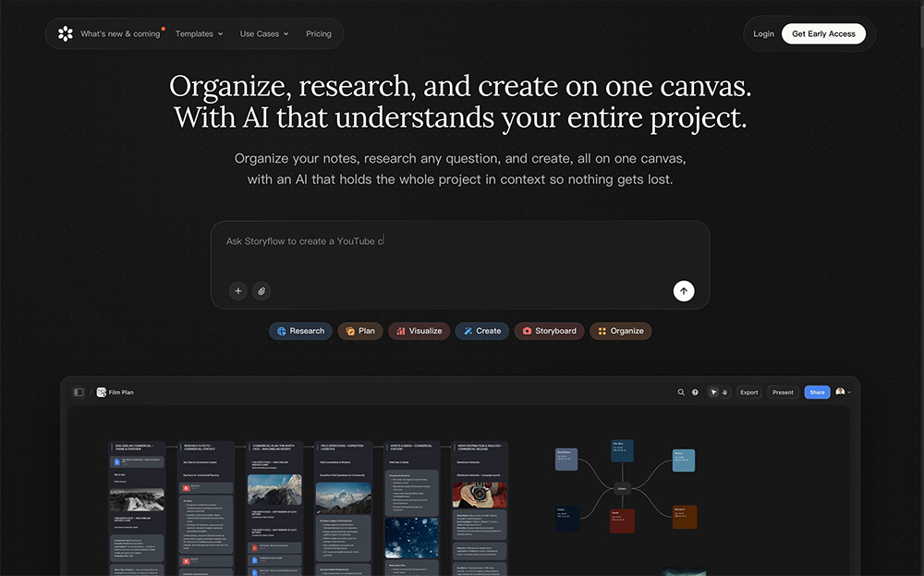
Task: Click the Film Plan title
Action: tap(121, 392)
